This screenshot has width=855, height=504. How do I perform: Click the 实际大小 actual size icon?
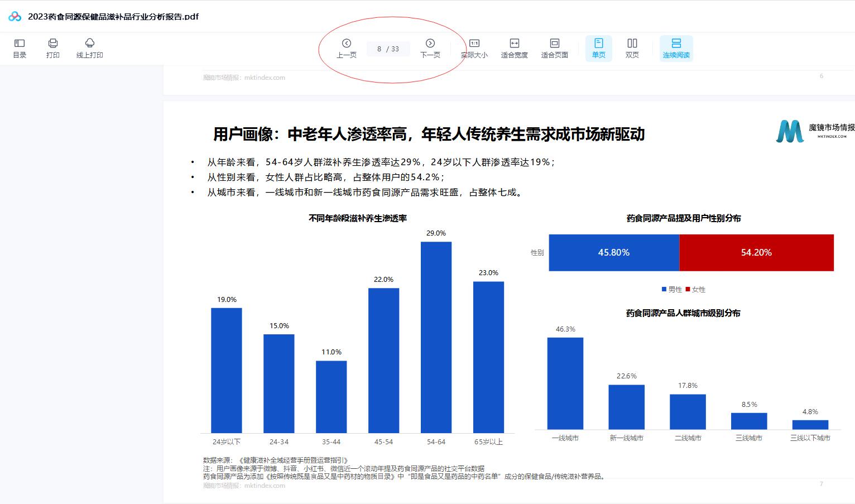(x=473, y=48)
